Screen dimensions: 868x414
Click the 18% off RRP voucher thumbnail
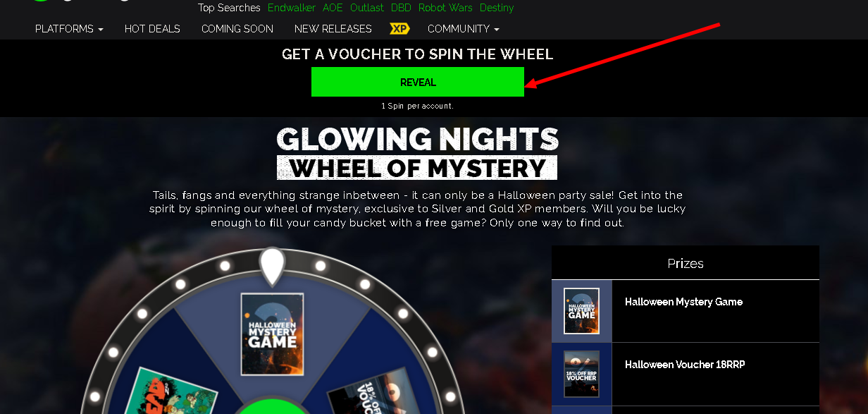coord(582,374)
